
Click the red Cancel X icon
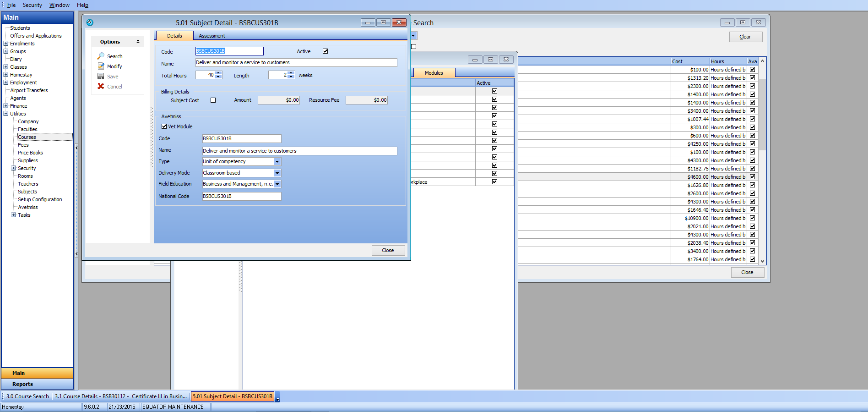[101, 86]
